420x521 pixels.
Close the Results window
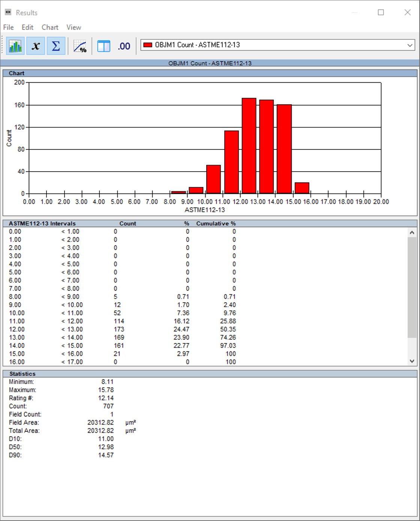coord(407,12)
